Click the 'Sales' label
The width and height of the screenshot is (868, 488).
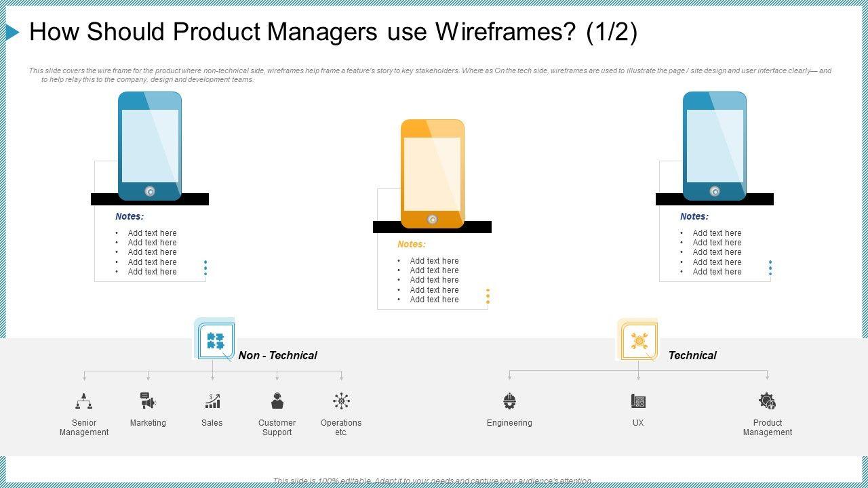click(x=212, y=423)
